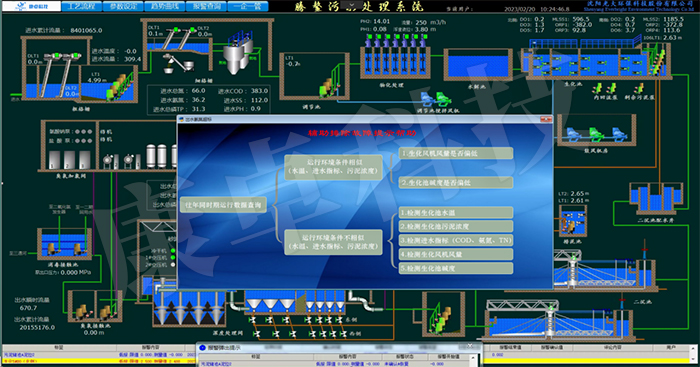Image resolution: width=700 pixels, height=367 pixels.
Task: Close the troubleshooting help dialog
Action: click(546, 119)
